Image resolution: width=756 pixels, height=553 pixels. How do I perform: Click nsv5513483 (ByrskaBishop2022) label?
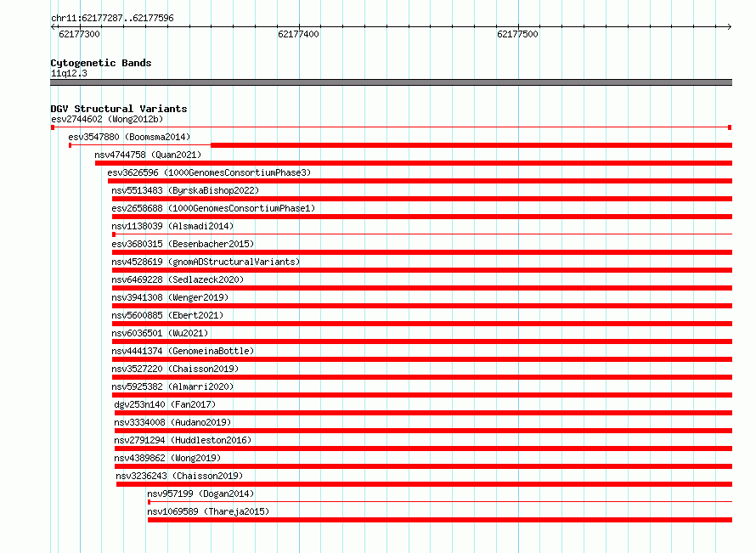pos(185,190)
